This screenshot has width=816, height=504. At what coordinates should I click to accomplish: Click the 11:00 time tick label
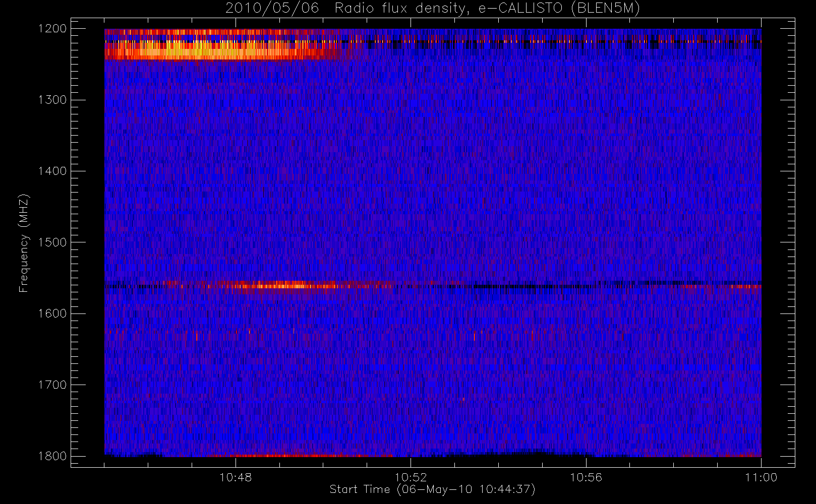coord(761,477)
